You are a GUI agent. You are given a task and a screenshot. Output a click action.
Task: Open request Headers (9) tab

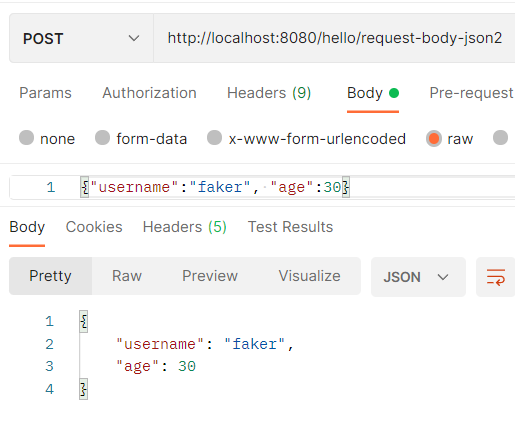point(269,93)
